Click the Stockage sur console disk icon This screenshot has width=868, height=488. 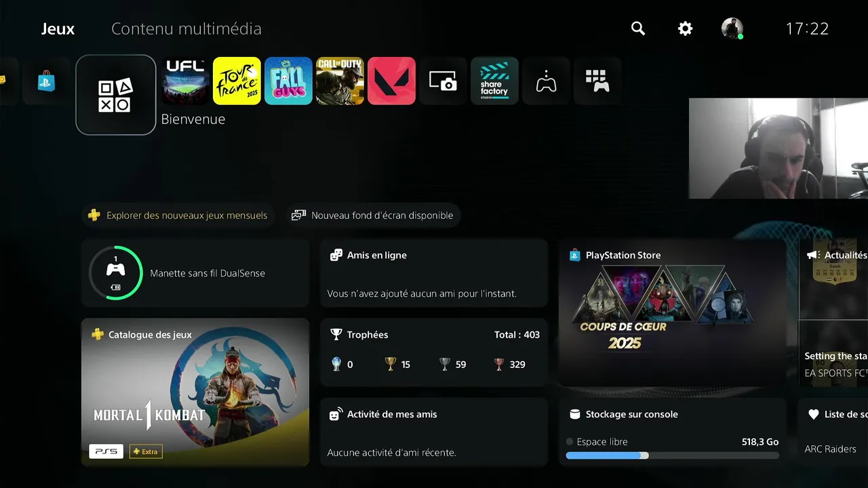click(x=575, y=414)
